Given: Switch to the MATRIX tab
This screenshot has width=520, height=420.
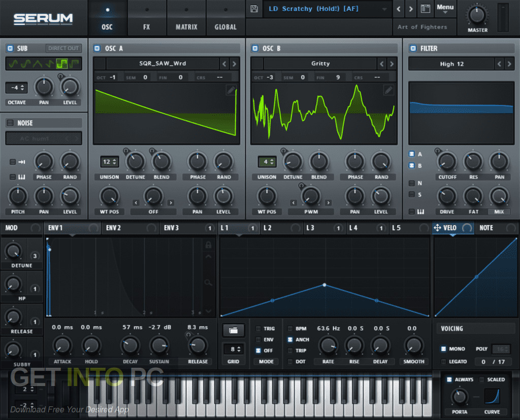Looking at the screenshot, I should point(186,18).
